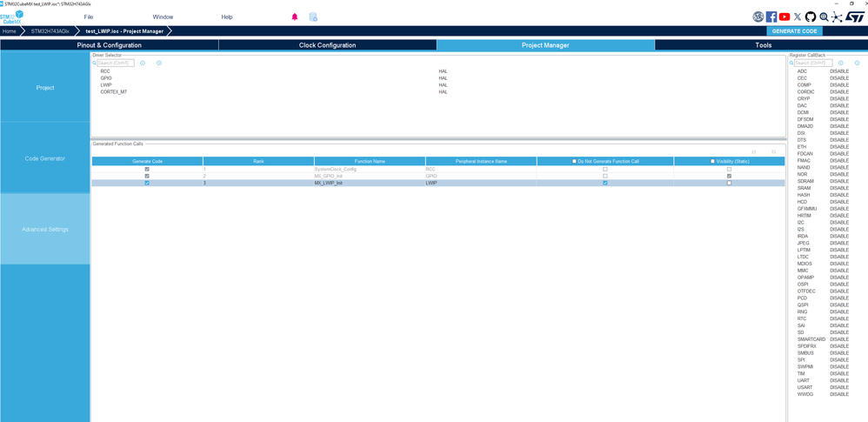Check Do Not Generate Function Call for MX_GPIO_Init
Viewport: 868px width, 422px height.
pos(605,176)
